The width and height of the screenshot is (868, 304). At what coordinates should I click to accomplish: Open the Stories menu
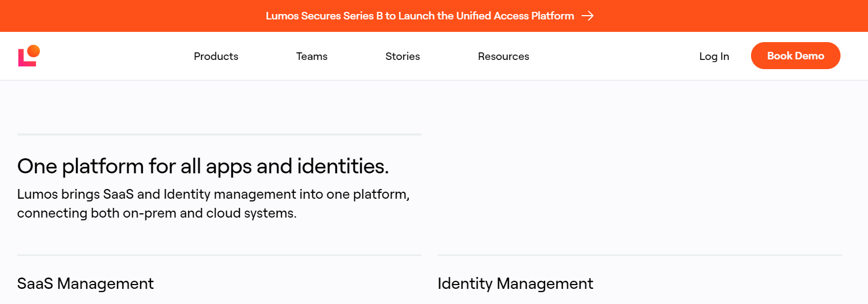click(403, 56)
